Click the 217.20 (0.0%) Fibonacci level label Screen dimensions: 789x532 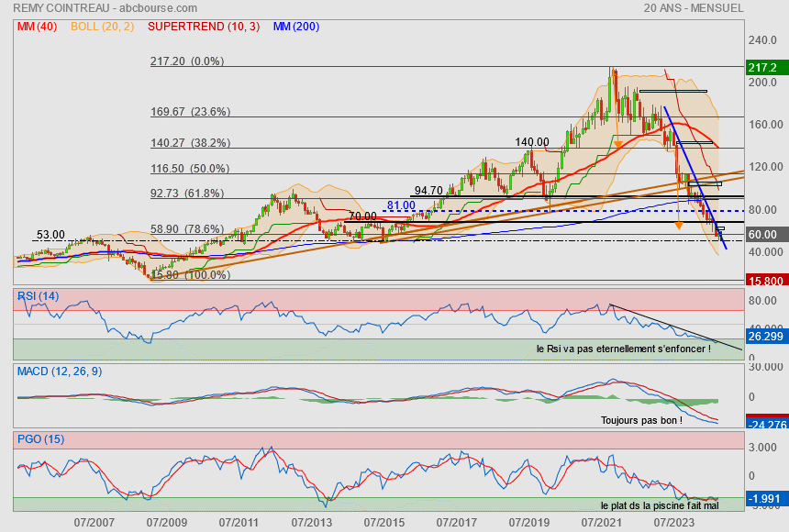click(x=187, y=61)
